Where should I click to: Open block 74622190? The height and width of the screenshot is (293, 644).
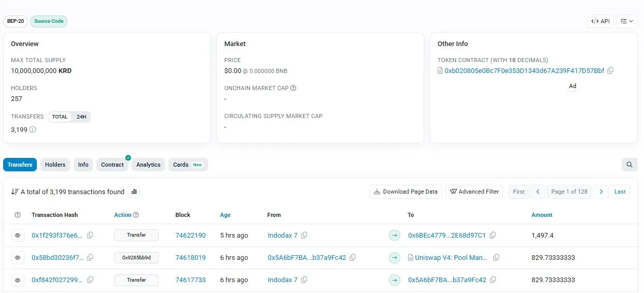[190, 235]
